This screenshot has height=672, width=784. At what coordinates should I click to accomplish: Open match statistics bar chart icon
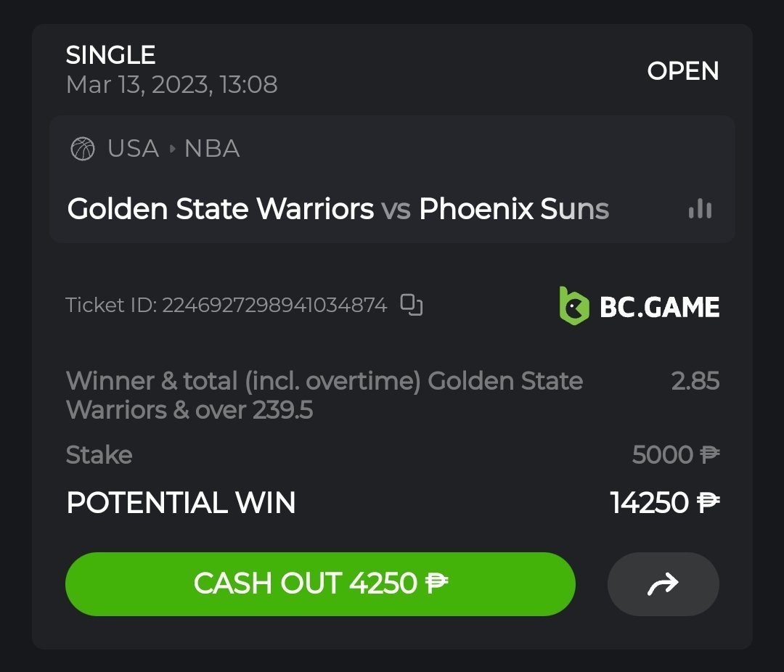click(700, 210)
